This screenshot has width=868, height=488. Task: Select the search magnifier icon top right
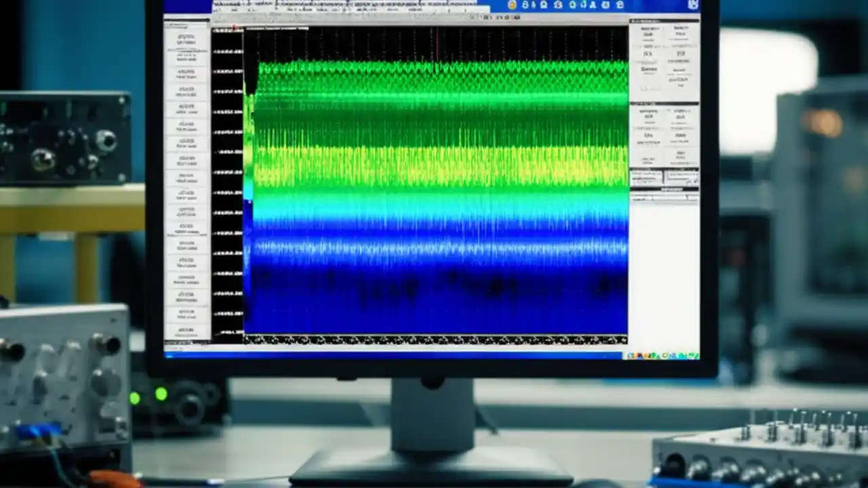pos(607,5)
